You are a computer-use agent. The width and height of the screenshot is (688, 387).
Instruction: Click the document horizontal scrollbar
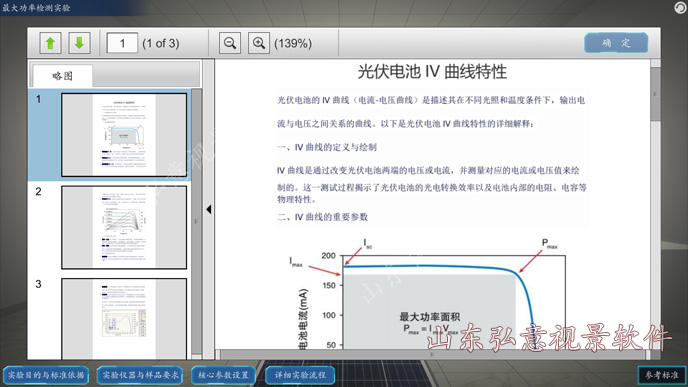point(433,354)
